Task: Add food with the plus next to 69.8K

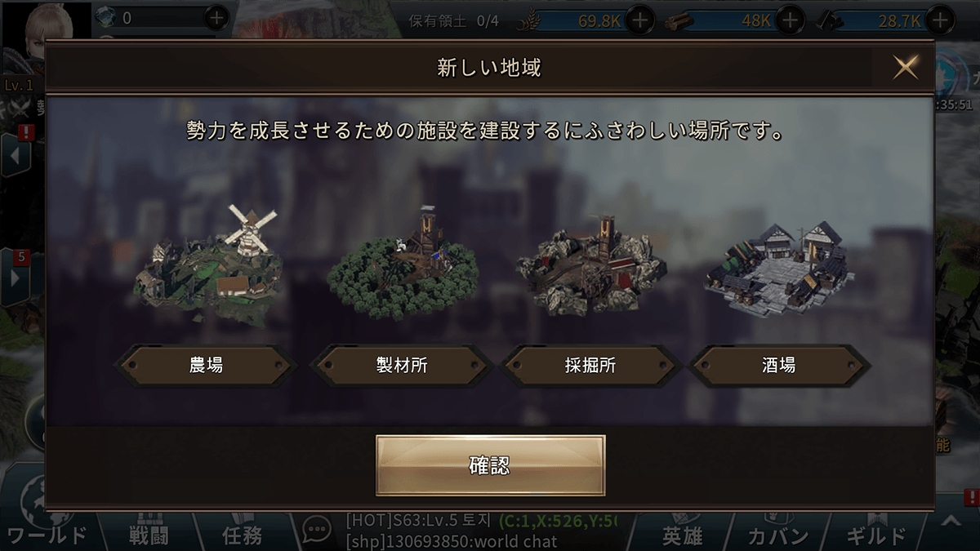Action: coord(640,20)
